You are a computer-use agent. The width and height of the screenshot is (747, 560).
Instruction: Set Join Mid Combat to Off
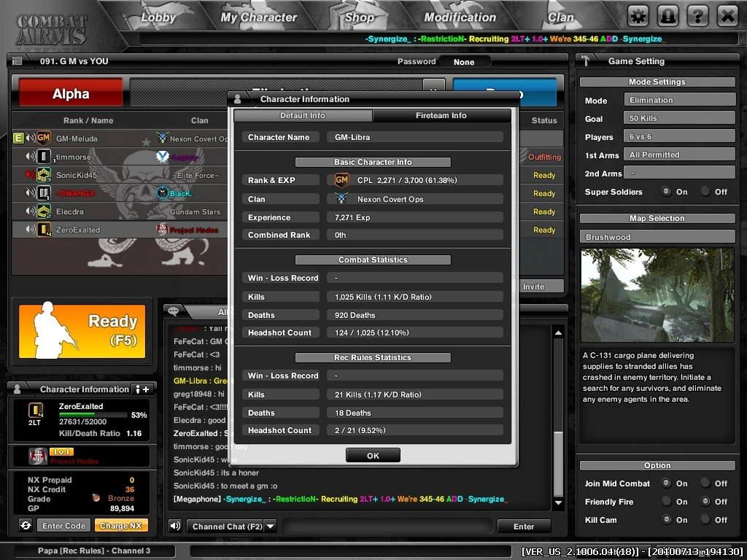[705, 483]
